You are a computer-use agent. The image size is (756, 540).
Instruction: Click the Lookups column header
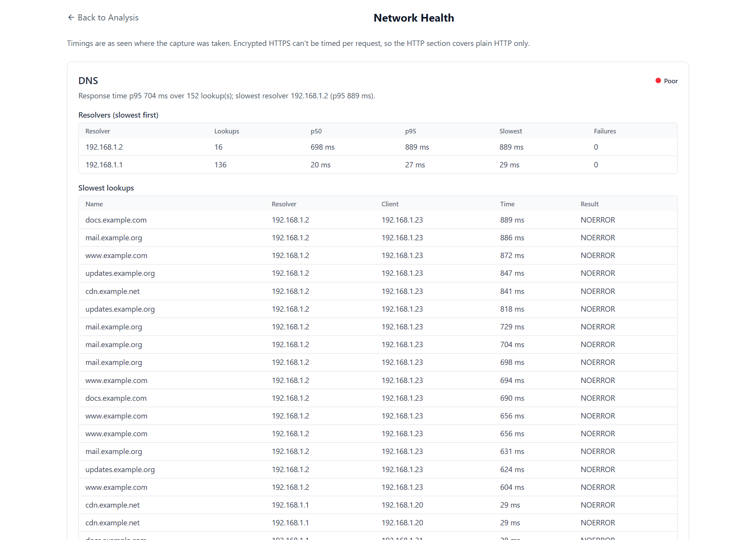click(227, 131)
